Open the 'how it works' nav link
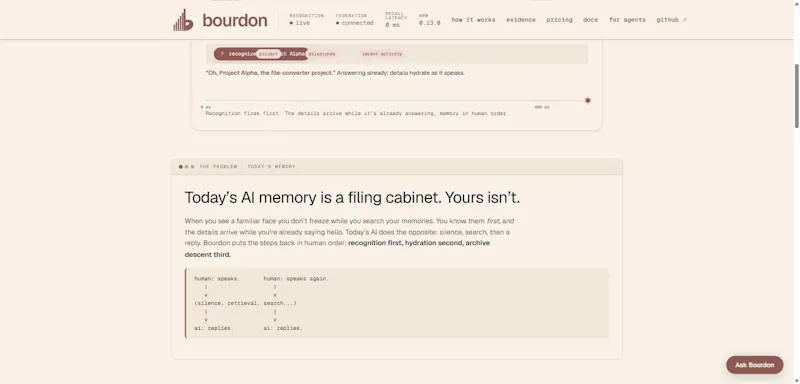The image size is (800, 384). 473,20
